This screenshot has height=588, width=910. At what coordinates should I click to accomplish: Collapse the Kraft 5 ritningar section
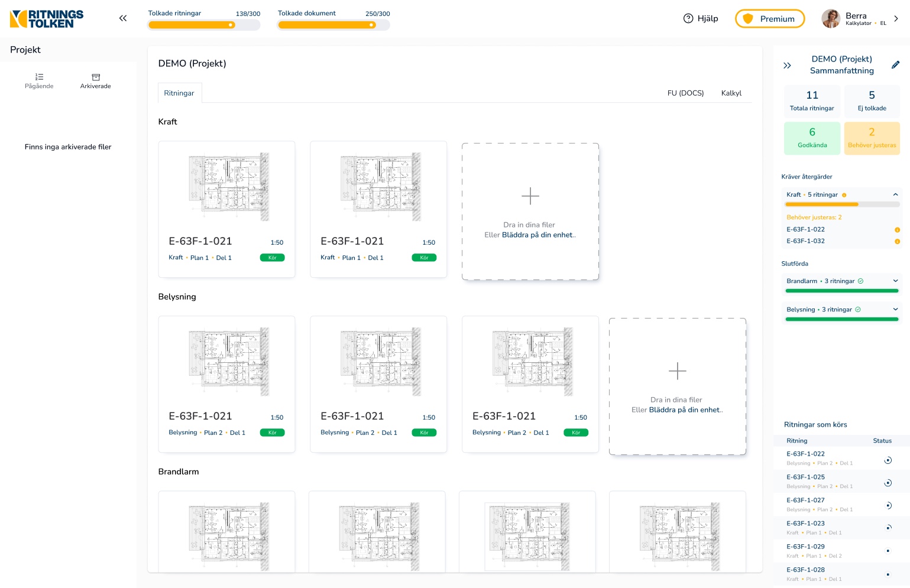tap(895, 194)
